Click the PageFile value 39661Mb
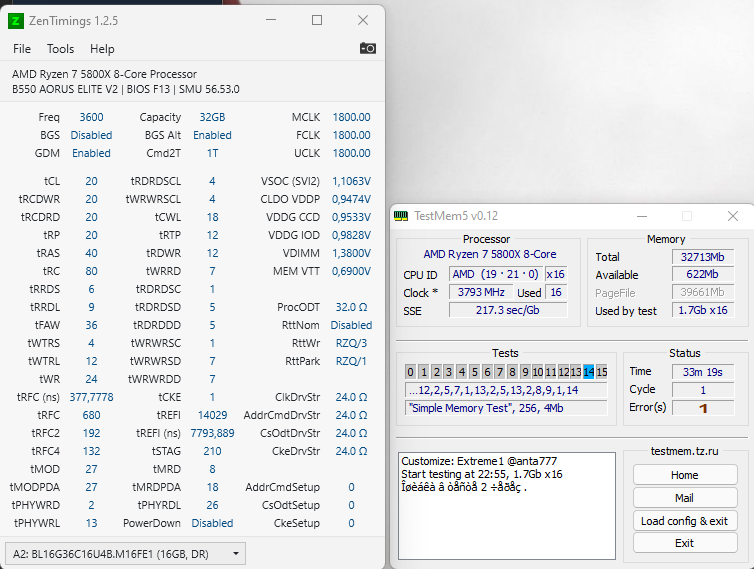Viewport: 754px width, 569px height. [x=703, y=292]
